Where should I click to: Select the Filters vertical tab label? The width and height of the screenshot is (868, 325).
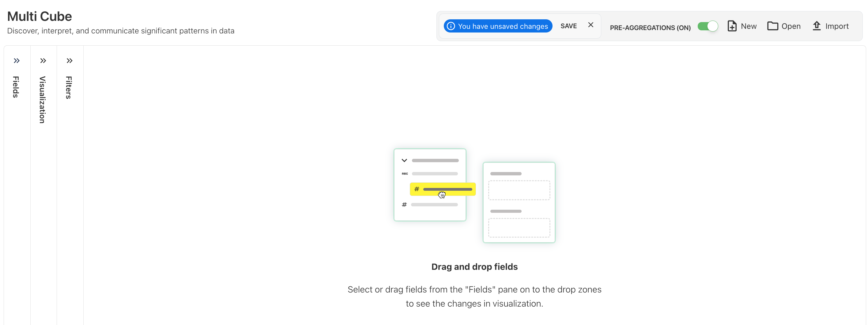(69, 88)
